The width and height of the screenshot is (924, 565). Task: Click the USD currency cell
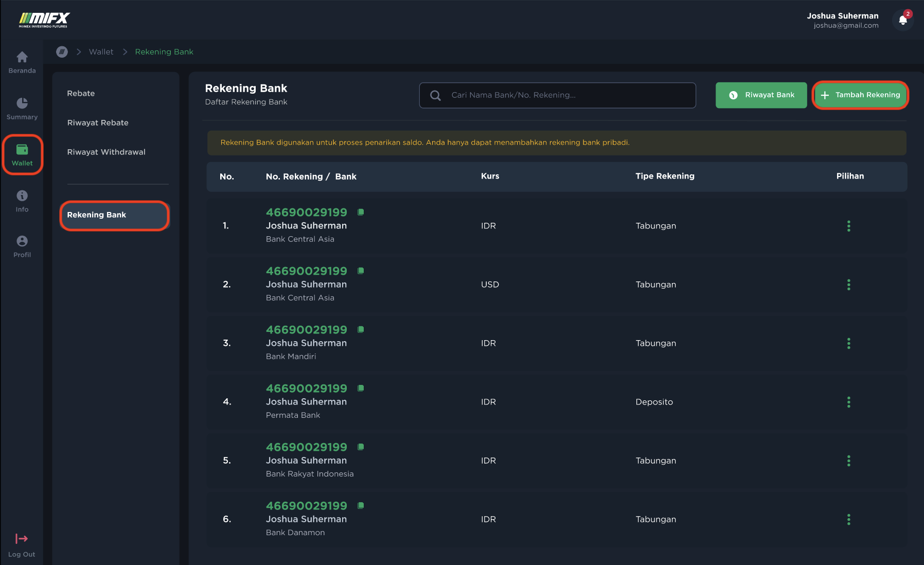tap(490, 285)
